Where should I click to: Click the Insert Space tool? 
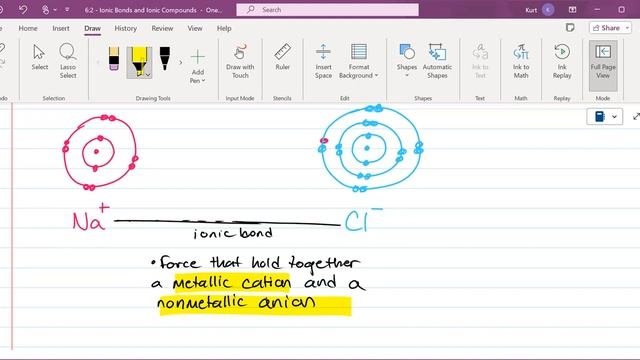[323, 61]
